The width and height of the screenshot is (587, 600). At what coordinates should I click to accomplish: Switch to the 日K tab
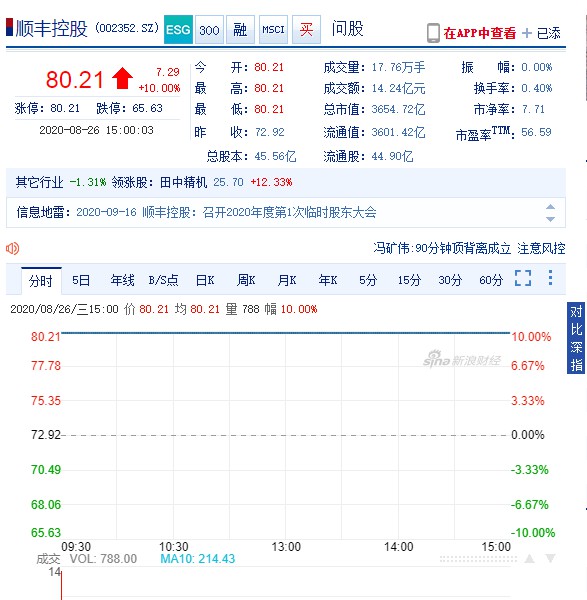pos(205,280)
